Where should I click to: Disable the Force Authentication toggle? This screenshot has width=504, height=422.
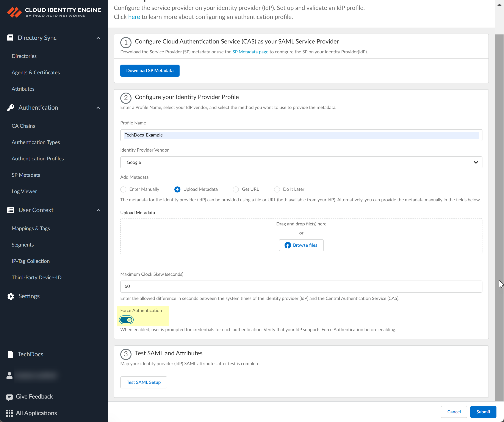(126, 320)
